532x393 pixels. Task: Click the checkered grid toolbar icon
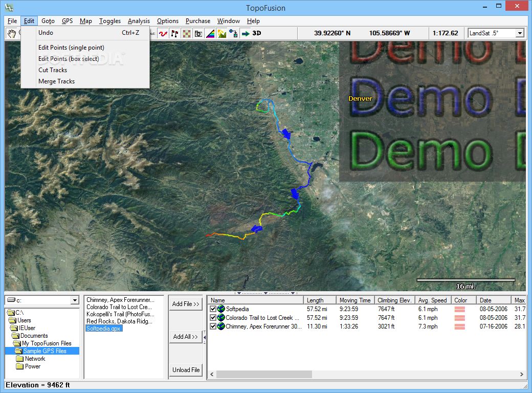point(187,33)
